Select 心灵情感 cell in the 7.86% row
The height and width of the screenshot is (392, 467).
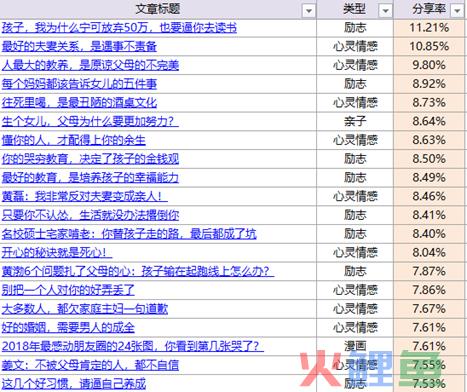click(355, 290)
